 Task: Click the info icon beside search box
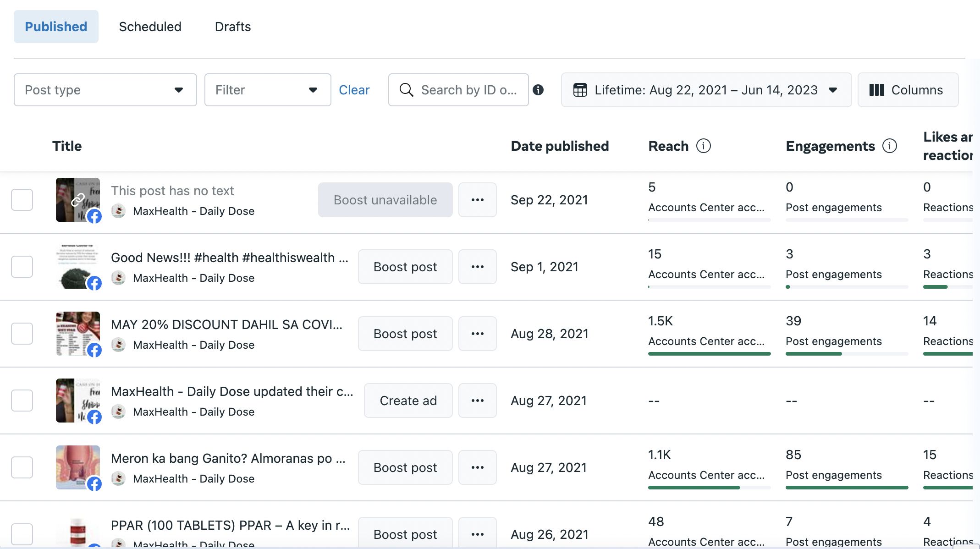pos(538,90)
